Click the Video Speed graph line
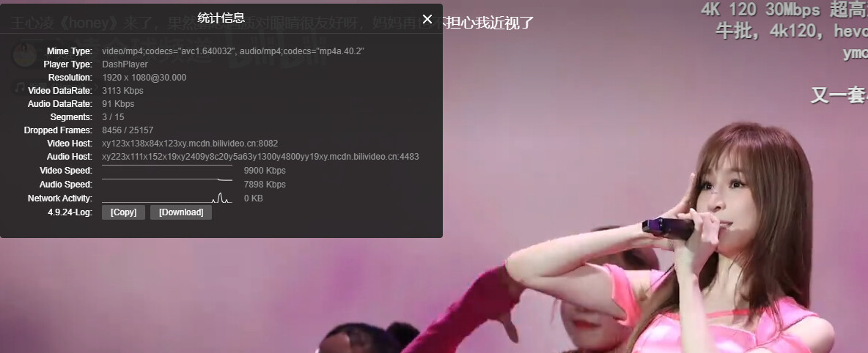 click(167, 166)
